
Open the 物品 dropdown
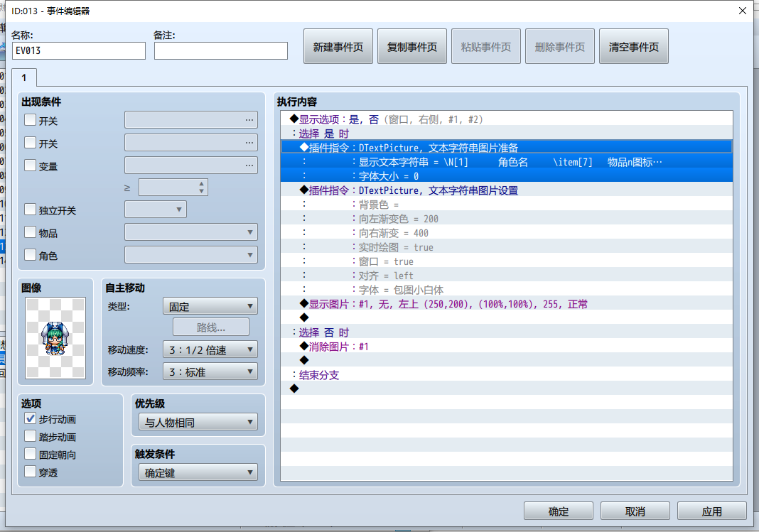coord(191,232)
